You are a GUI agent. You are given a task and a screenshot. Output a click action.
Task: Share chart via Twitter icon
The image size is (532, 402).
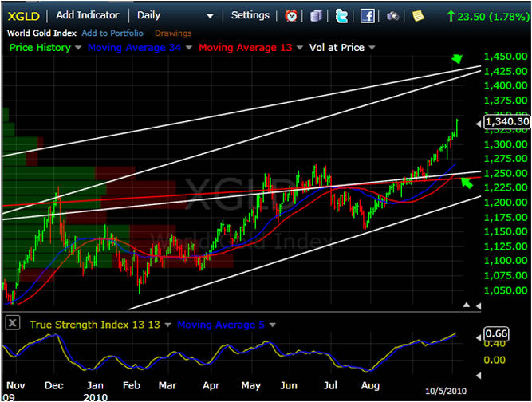pyautogui.click(x=341, y=15)
